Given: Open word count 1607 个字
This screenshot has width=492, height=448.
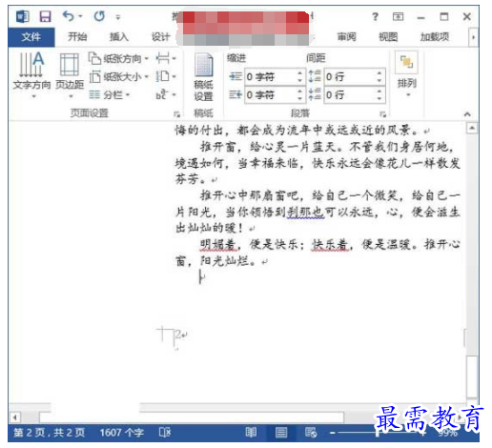Looking at the screenshot, I should point(122,433).
